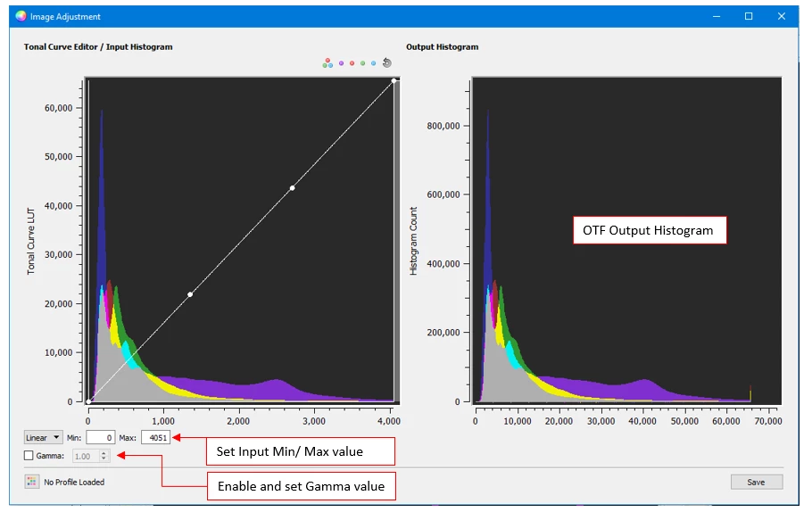Enable the Gamma checkbox
The image size is (812, 512).
29,456
